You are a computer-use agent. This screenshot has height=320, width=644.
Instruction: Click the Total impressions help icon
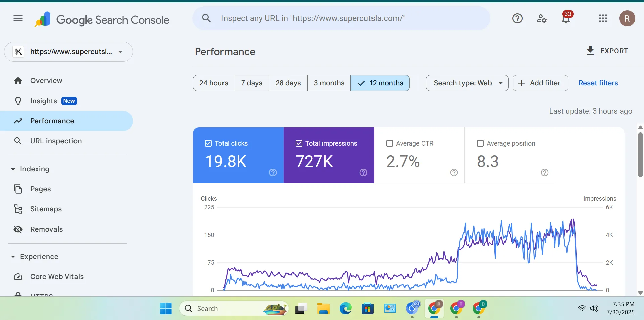[363, 172]
